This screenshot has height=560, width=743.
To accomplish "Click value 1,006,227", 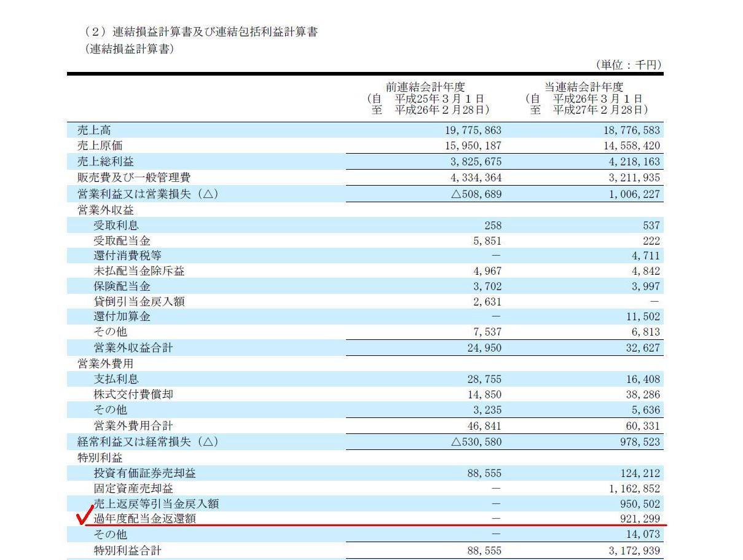I will click(x=634, y=194).
